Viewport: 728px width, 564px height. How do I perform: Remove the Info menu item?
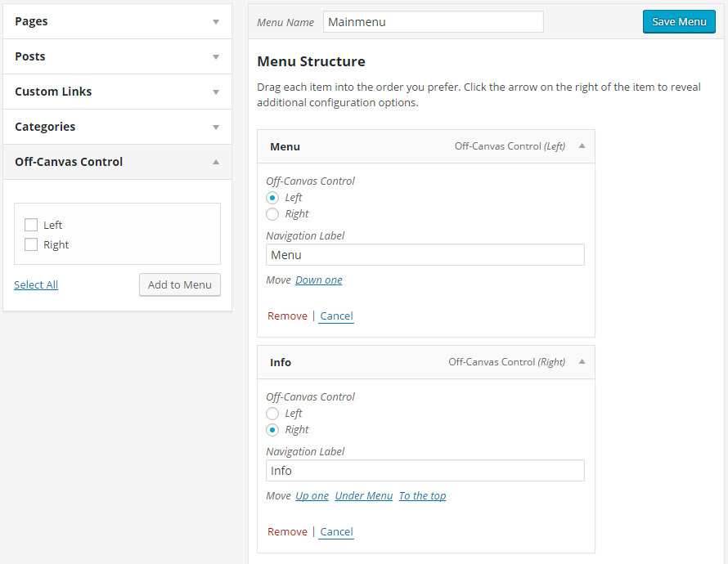pyautogui.click(x=287, y=531)
